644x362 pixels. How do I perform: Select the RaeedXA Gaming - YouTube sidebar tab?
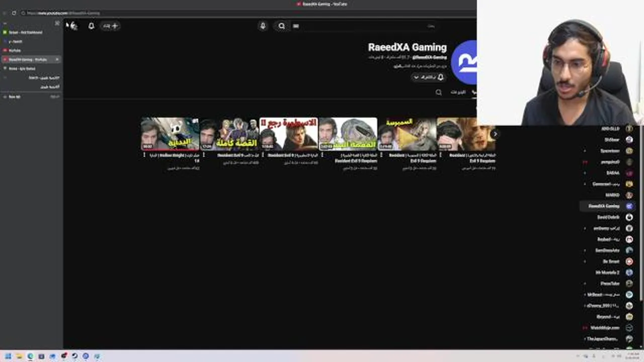click(x=31, y=59)
